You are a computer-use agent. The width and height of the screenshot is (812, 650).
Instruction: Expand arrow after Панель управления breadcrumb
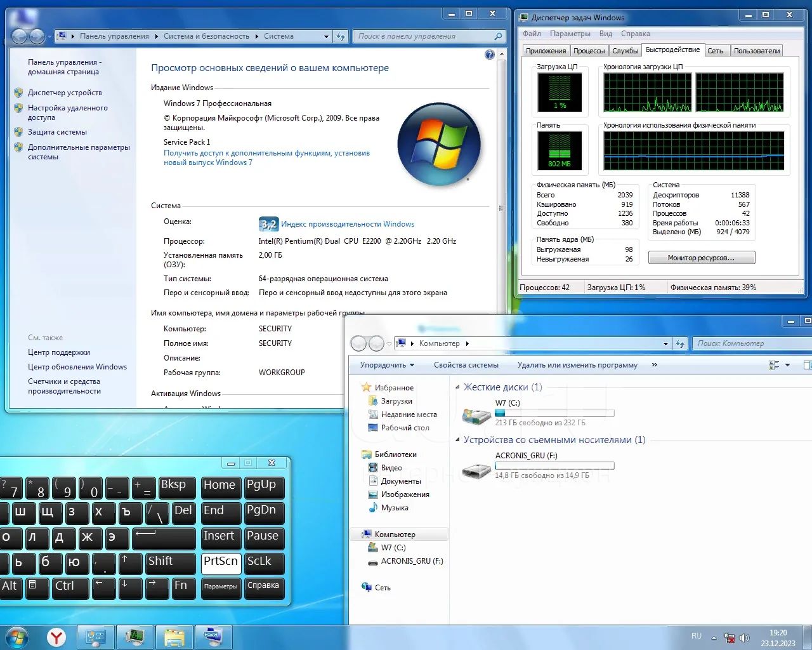point(156,36)
